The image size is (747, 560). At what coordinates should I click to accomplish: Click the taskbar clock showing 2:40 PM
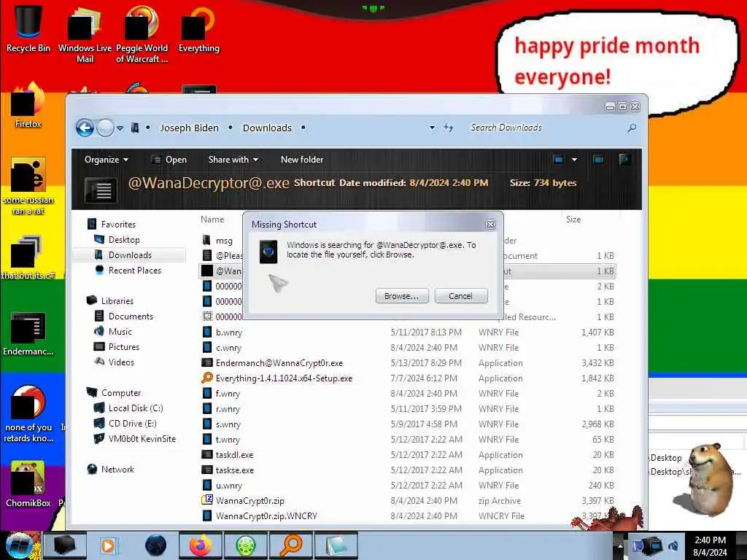point(710,545)
